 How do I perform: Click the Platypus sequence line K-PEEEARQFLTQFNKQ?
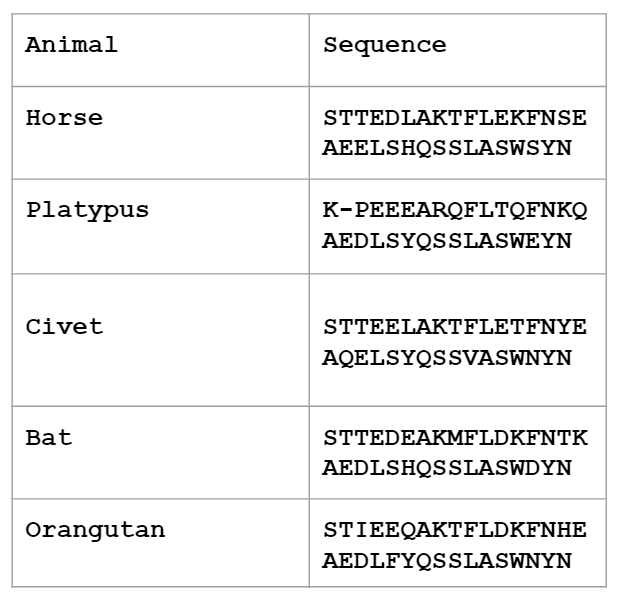(x=455, y=211)
